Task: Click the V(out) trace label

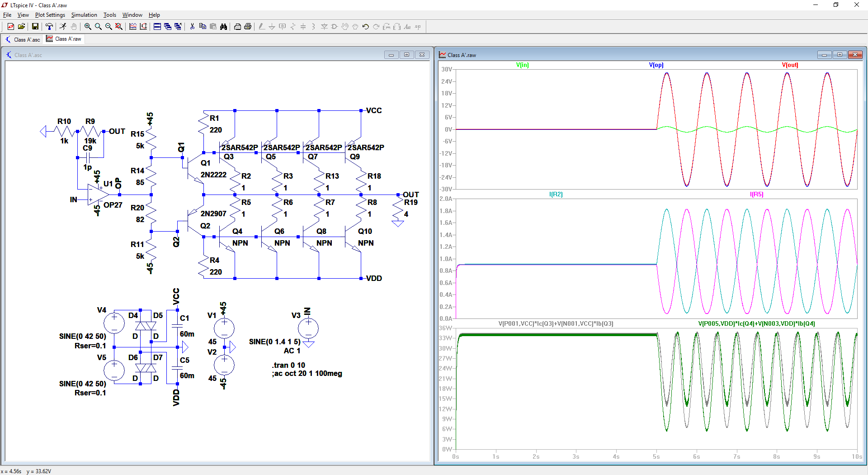Action: (790, 65)
